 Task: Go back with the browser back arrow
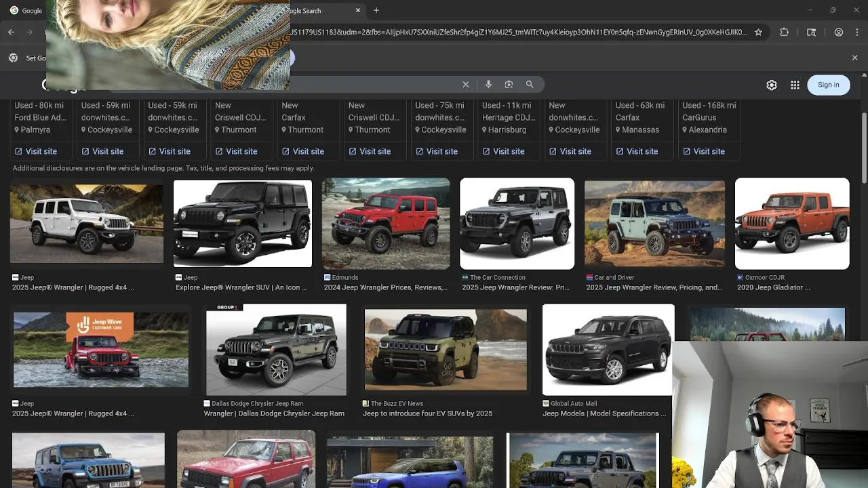click(x=11, y=32)
